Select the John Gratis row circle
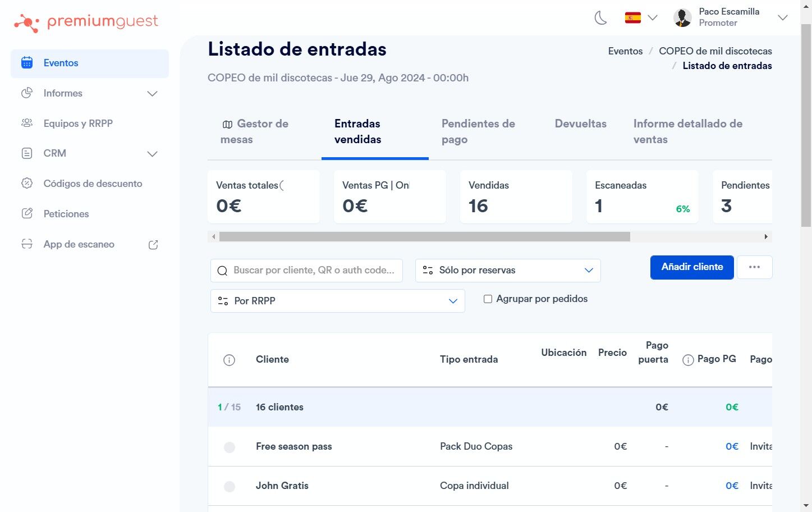This screenshot has height=512, width=812. tap(230, 487)
